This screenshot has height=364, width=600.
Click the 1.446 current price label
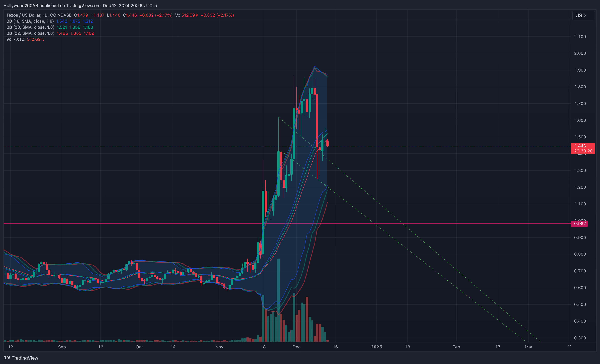[583, 148]
